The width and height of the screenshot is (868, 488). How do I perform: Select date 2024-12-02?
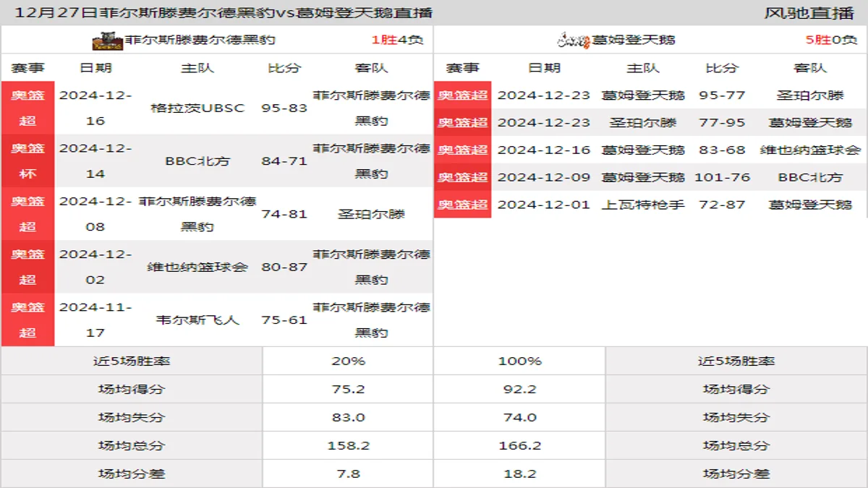coord(95,267)
